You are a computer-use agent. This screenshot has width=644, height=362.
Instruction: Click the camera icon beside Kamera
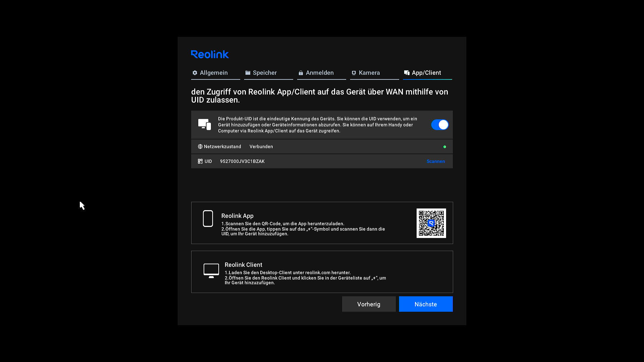click(354, 73)
